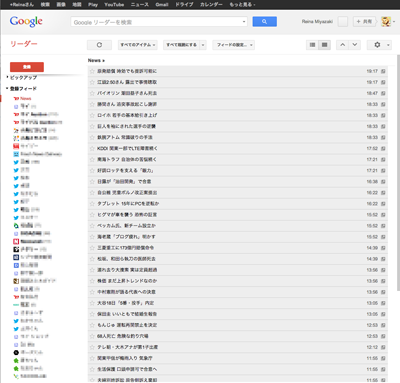Viewport: 400px width, 383px height.
Task: Click the Reina Miyazaki name link
Action: coord(317,22)
